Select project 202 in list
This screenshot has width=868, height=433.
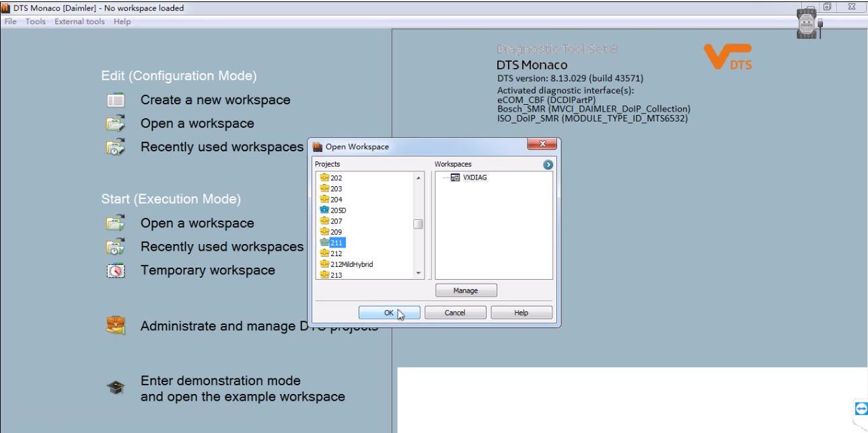(x=336, y=178)
